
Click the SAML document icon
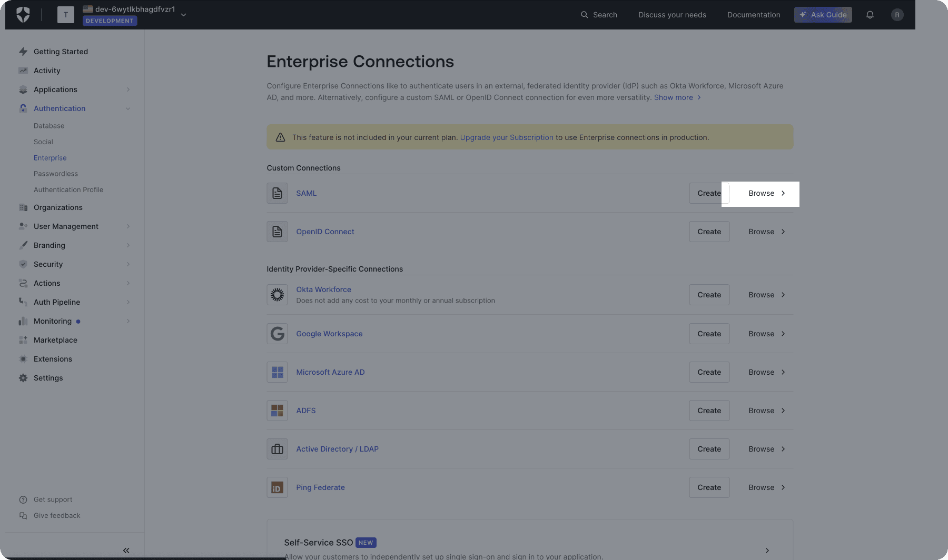(277, 193)
